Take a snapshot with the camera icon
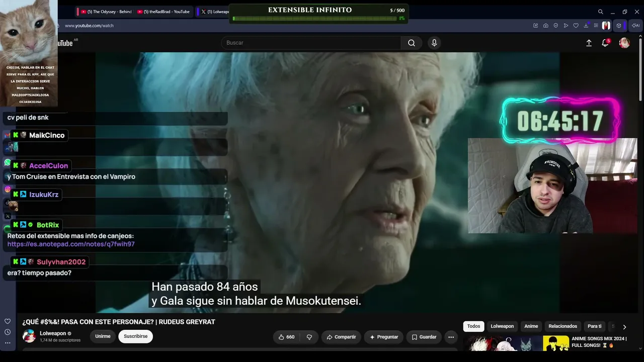This screenshot has width=644, height=362. (x=545, y=26)
